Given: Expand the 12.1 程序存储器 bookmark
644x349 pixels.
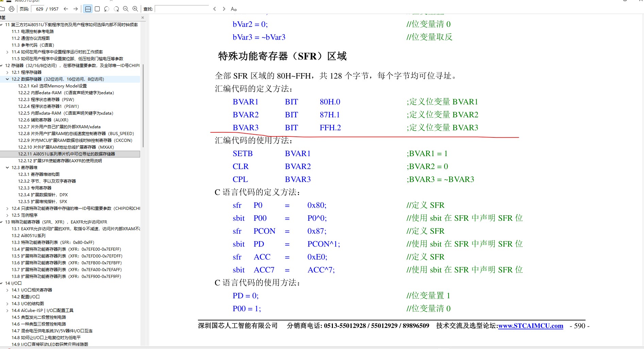Looking at the screenshot, I should (7, 72).
